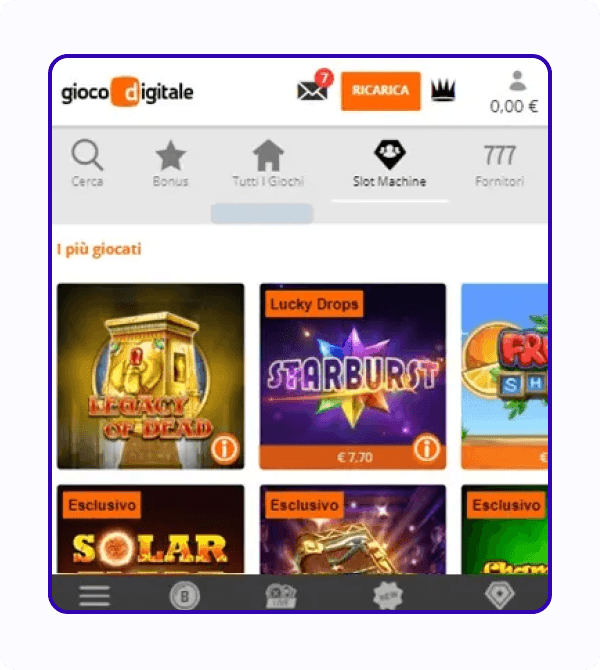Click the gioco digitale logo
The image size is (600, 670).
pyautogui.click(x=127, y=91)
